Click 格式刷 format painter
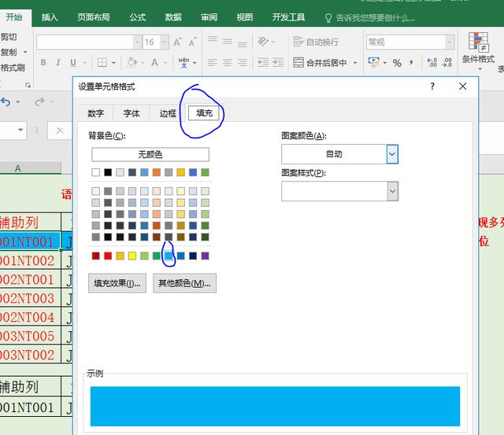Viewport: 504px width, 435px height. pos(13,68)
